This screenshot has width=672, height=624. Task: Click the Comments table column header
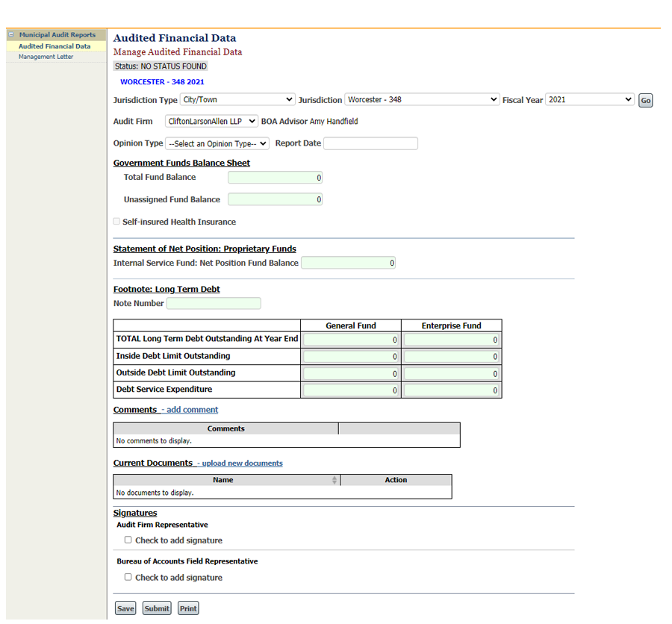225,428
